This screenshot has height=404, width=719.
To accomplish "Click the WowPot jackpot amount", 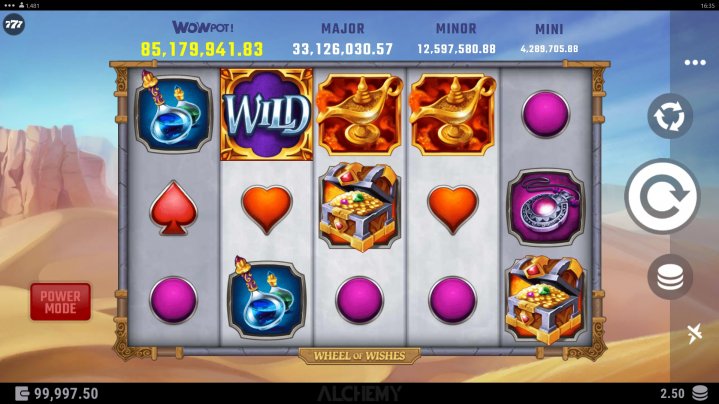I will point(202,49).
